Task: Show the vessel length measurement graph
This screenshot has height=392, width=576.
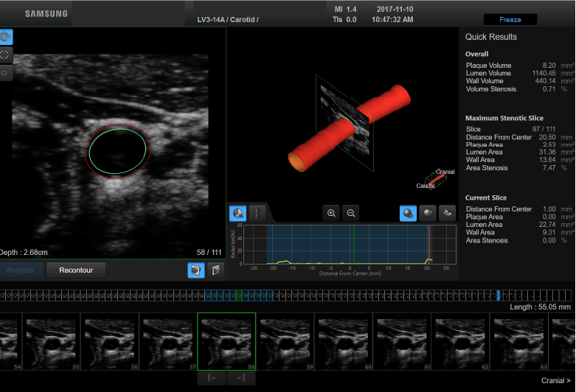Action: (x=257, y=213)
